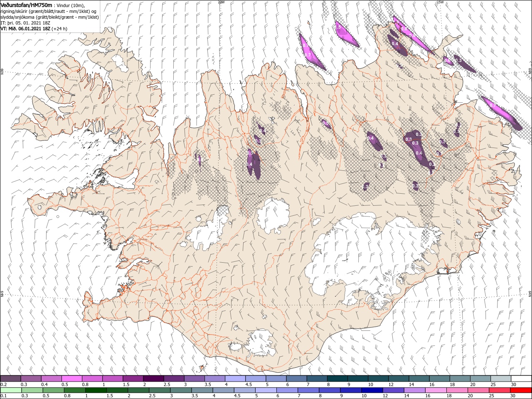Click the Veðurstofan/HM750m map title
532x399 pixels.
click(26, 5)
